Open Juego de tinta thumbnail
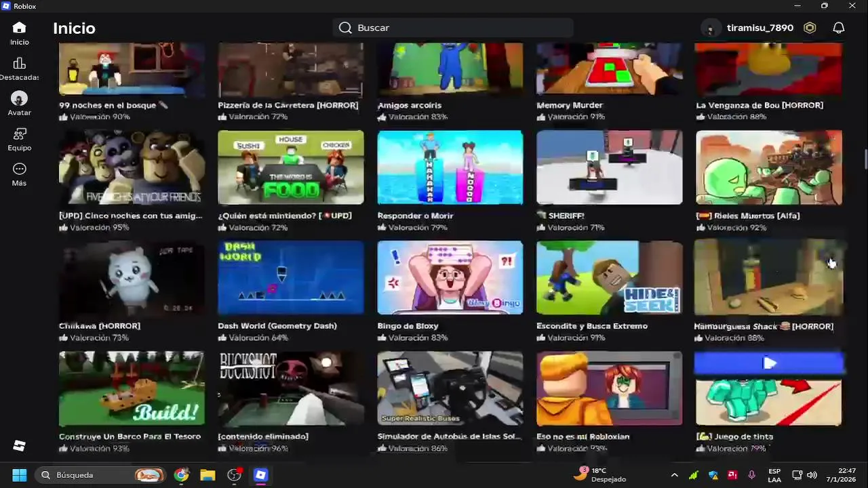This screenshot has width=868, height=488. (x=769, y=401)
